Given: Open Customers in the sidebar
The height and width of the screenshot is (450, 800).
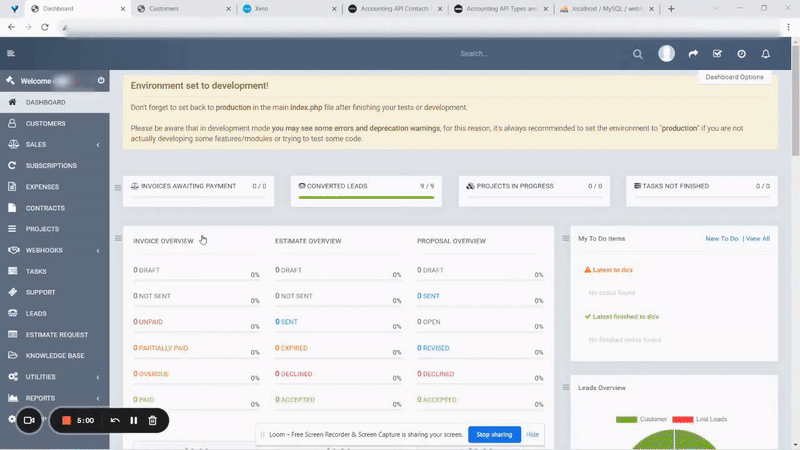Looking at the screenshot, I should point(45,124).
